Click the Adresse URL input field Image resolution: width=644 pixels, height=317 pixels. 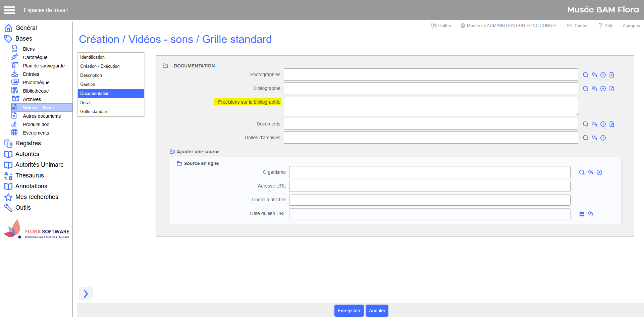tap(429, 186)
